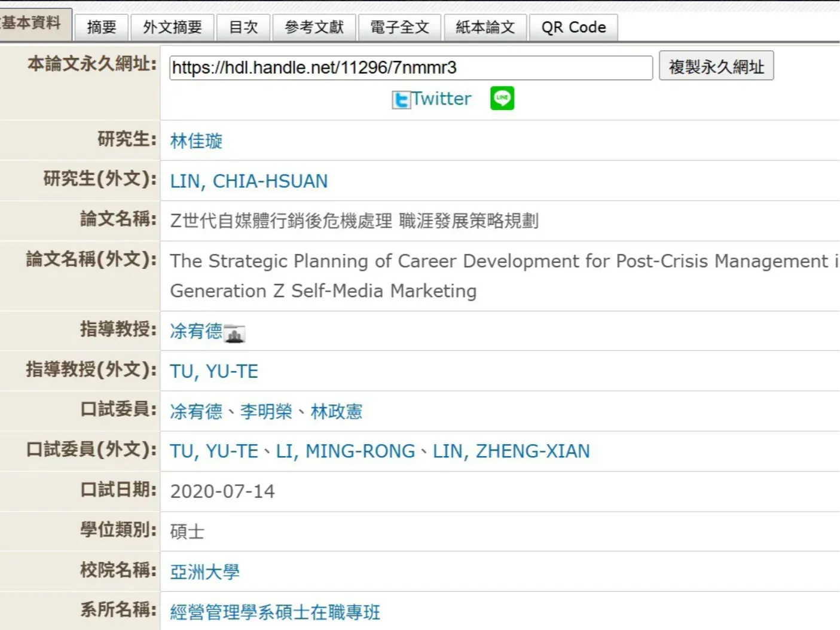
Task: Select the 基本資料 tab
Action: pyautogui.click(x=34, y=24)
